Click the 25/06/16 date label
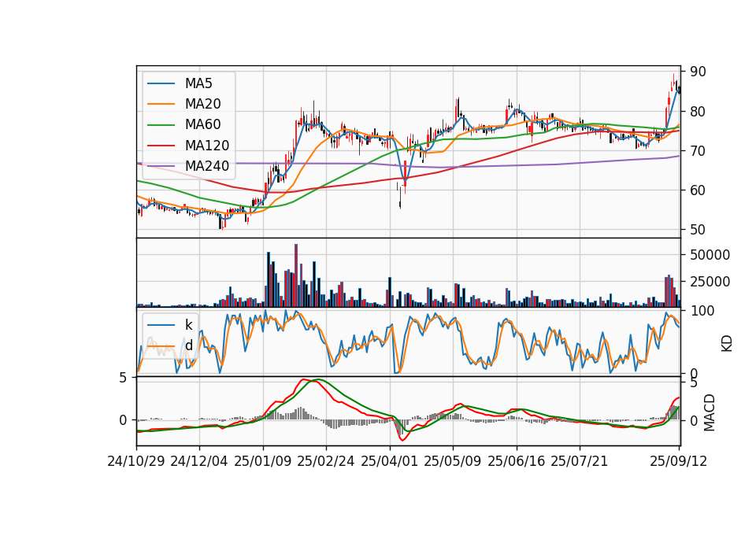756x543 pixels. (517, 461)
